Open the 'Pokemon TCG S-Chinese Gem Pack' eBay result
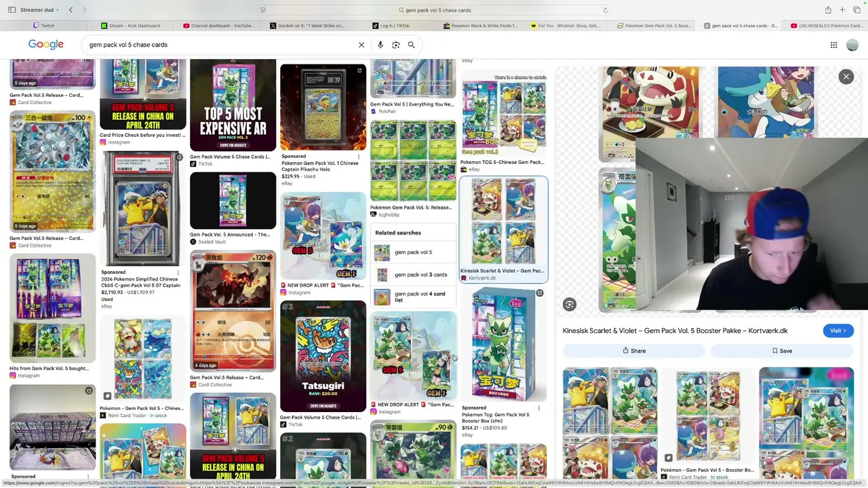The height and width of the screenshot is (488, 868). [x=502, y=163]
